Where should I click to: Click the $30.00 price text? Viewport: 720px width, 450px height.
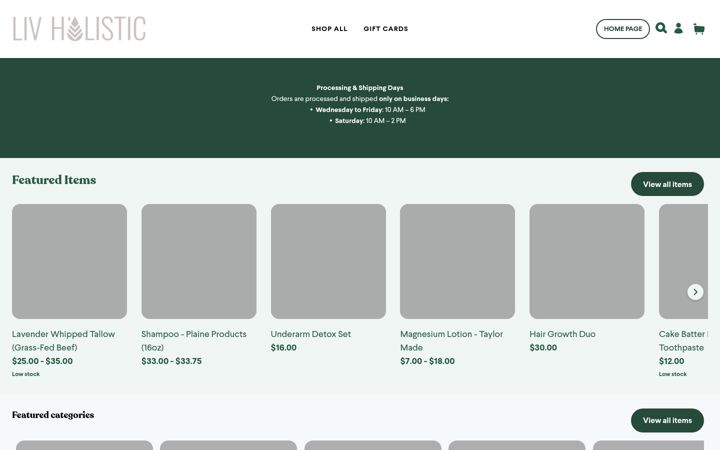(543, 348)
